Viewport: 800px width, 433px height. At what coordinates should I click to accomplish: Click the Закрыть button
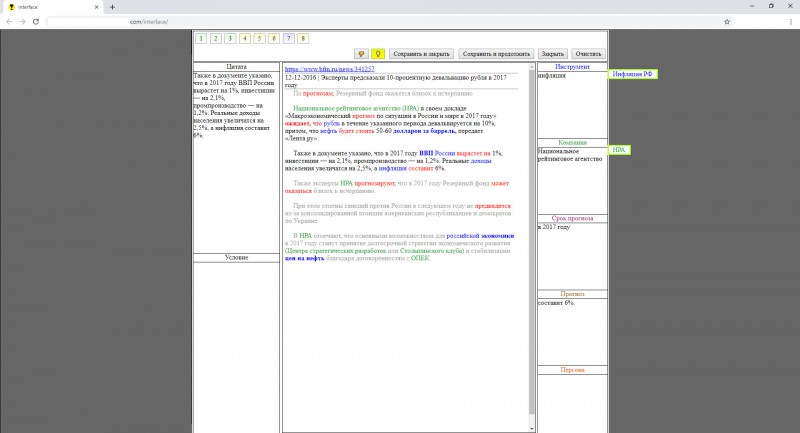point(552,54)
